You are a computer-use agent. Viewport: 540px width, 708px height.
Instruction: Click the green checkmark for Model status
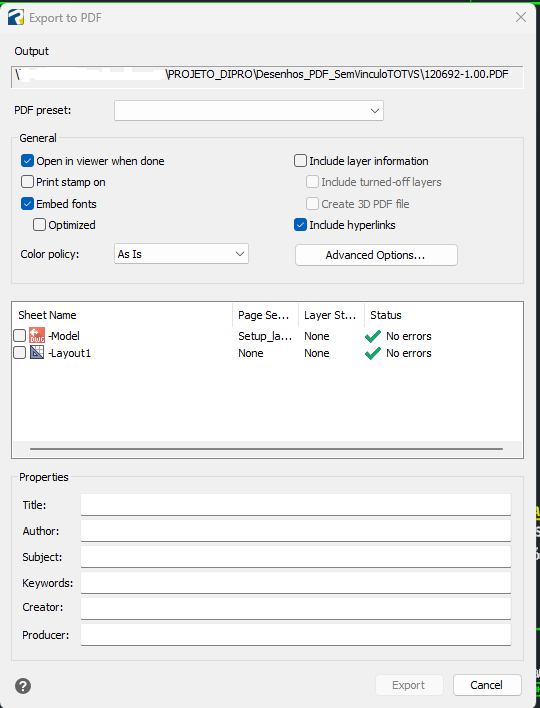pyautogui.click(x=373, y=336)
